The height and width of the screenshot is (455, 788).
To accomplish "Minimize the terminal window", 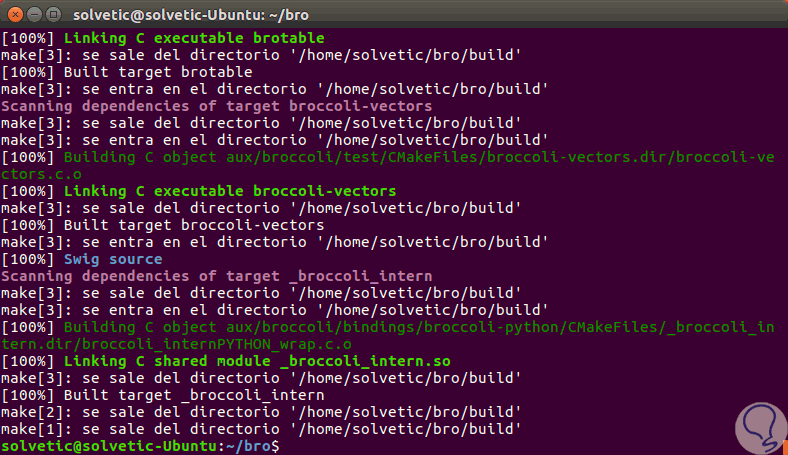I will coord(32,13).
